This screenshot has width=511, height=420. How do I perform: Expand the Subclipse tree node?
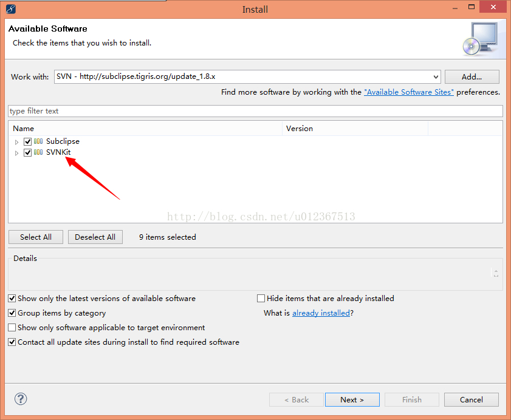click(x=16, y=142)
